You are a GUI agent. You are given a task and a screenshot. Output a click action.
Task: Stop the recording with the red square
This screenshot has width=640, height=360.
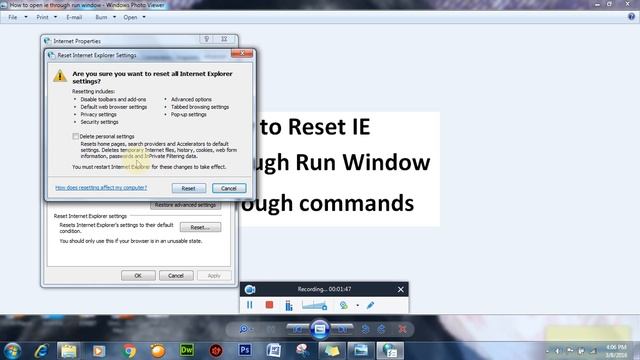[269, 305]
